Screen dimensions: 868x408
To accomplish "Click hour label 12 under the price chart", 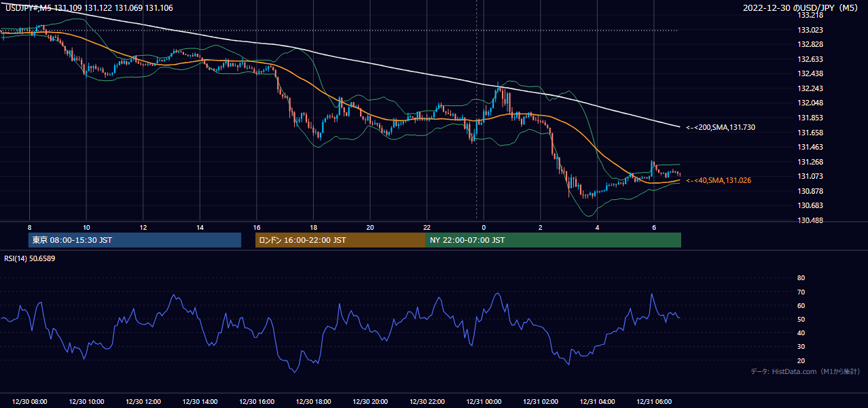I will tap(143, 227).
